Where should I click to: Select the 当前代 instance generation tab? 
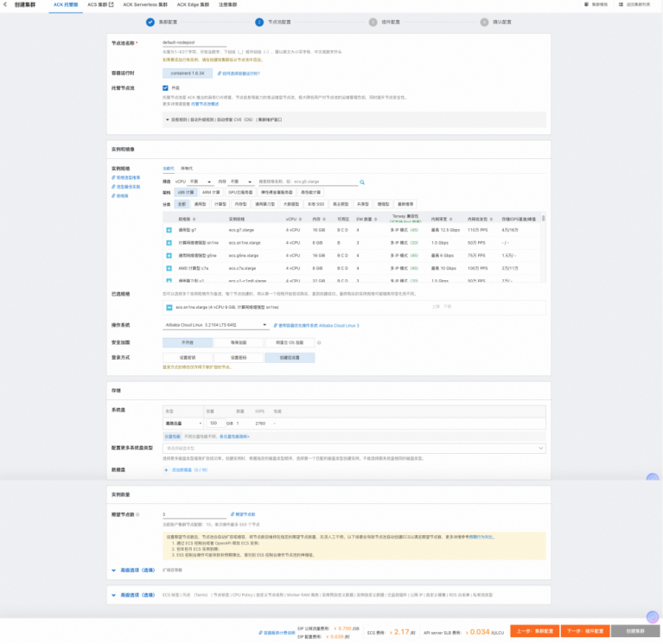click(x=169, y=169)
